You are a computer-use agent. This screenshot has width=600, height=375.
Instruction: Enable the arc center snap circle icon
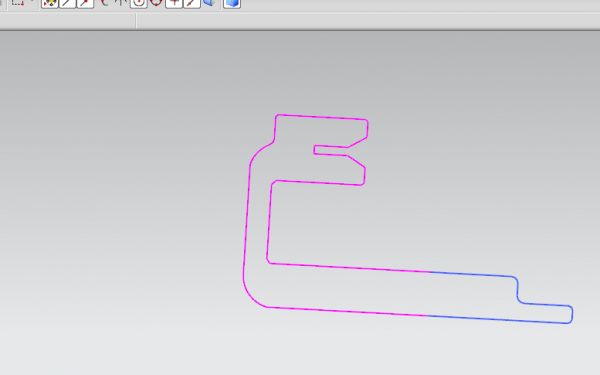139,3
